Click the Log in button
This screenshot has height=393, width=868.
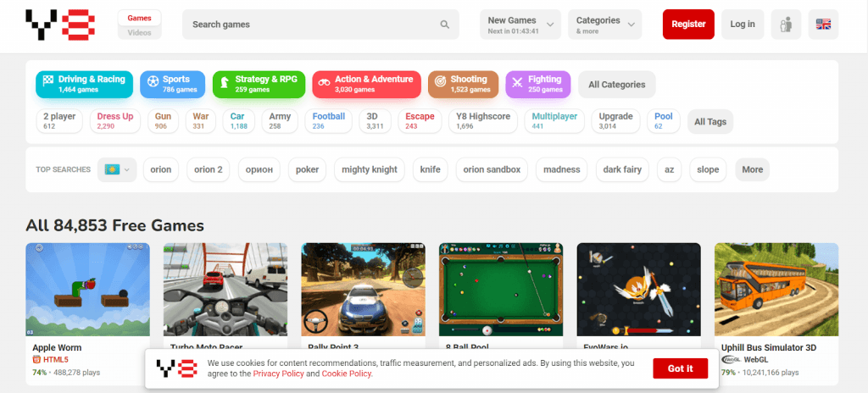point(743,25)
